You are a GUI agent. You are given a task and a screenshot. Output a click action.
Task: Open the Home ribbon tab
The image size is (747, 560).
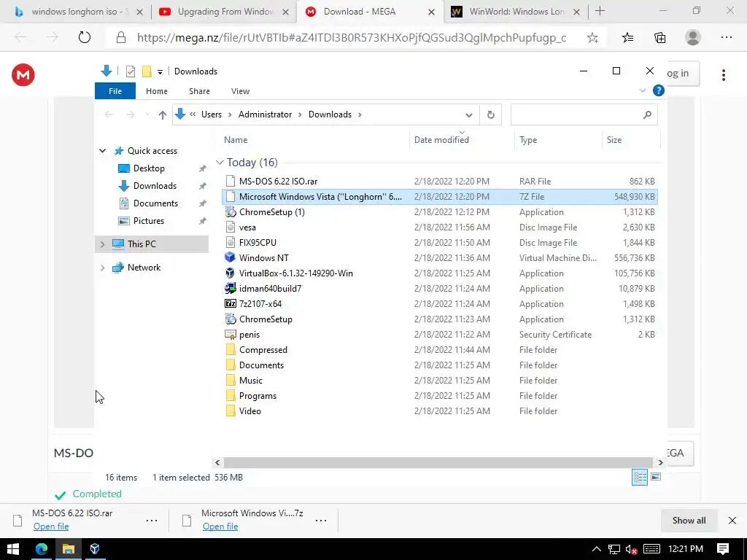click(156, 91)
